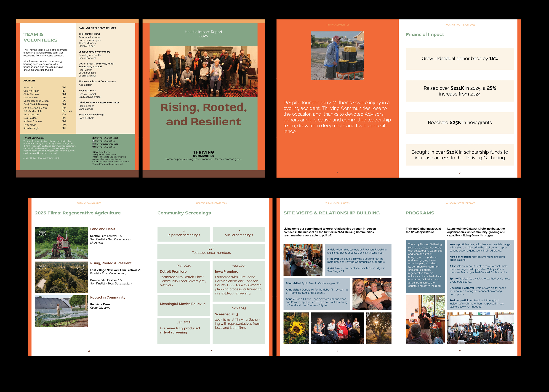This screenshot has height=392, width=549.
Task: Click the aerial farm film still
Action: (61, 277)
